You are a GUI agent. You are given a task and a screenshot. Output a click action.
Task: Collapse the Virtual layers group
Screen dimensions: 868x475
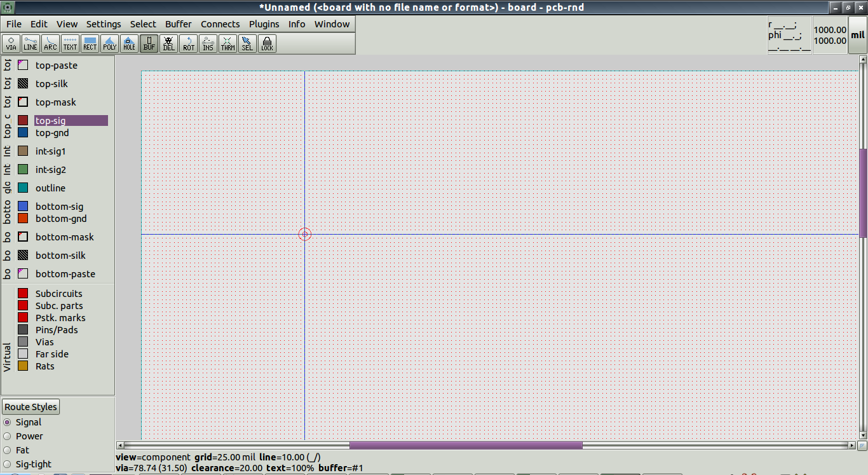pos(8,357)
